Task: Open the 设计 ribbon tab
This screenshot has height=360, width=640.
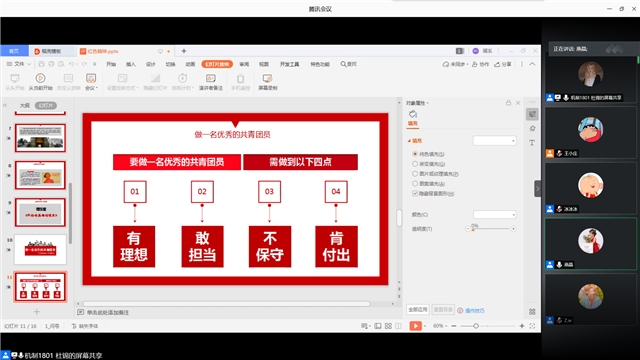Action: 151,64
